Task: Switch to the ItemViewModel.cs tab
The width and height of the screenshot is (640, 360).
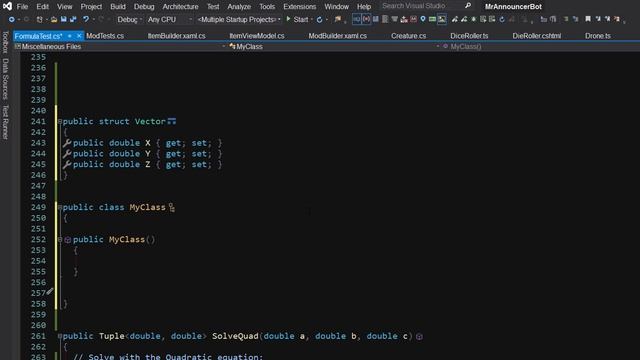Action: pyautogui.click(x=257, y=36)
